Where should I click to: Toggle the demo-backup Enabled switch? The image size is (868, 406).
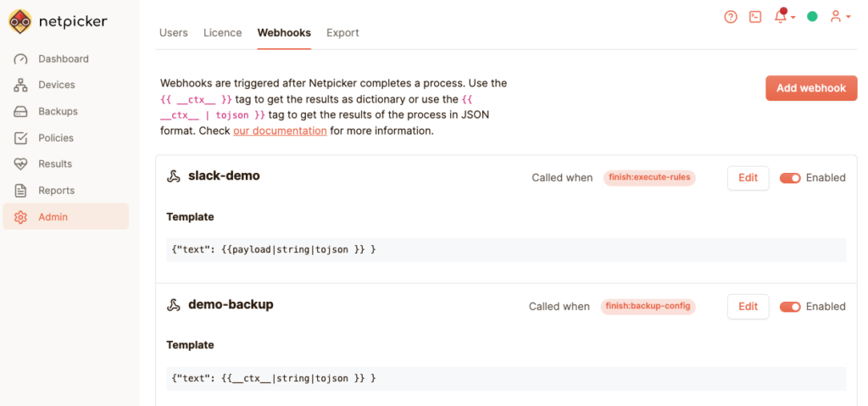click(x=790, y=307)
